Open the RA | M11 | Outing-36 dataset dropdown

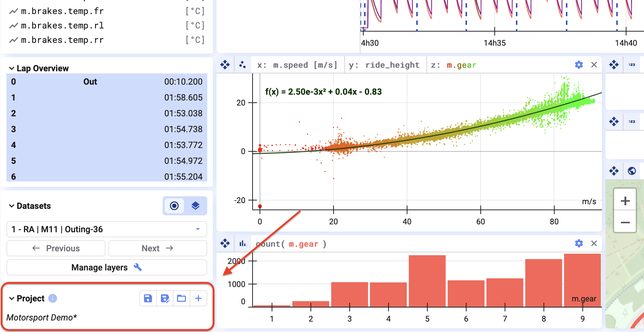[x=107, y=229]
